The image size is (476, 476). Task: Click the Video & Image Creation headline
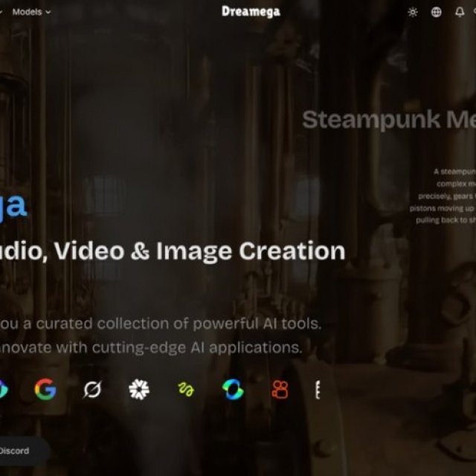coord(173,251)
